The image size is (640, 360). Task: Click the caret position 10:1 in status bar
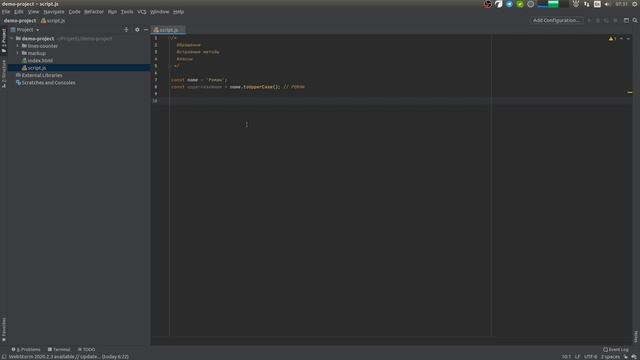click(566, 357)
